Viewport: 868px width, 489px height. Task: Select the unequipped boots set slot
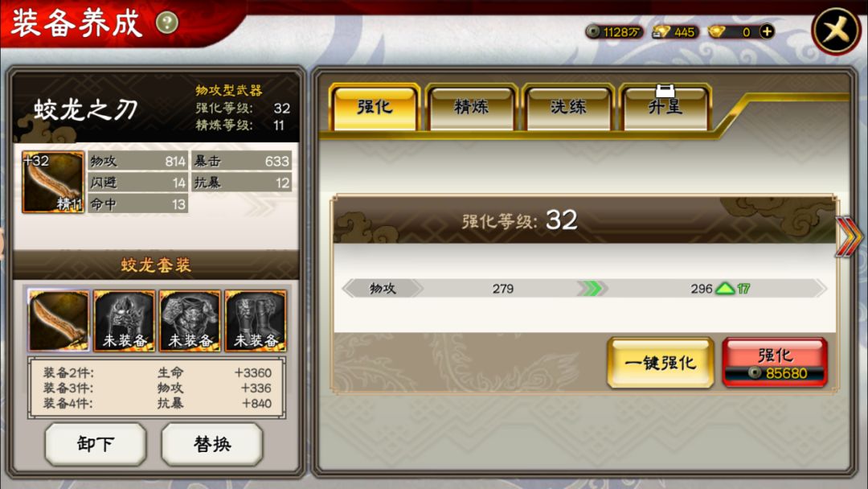[x=256, y=321]
